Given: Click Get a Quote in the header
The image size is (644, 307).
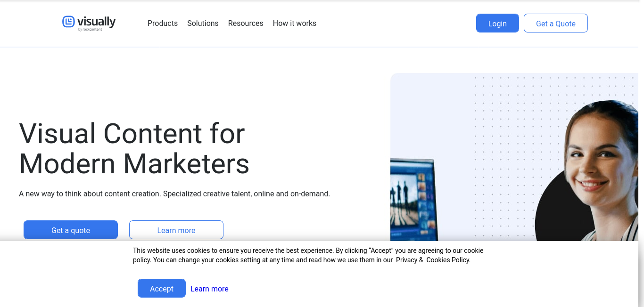Looking at the screenshot, I should [x=555, y=24].
